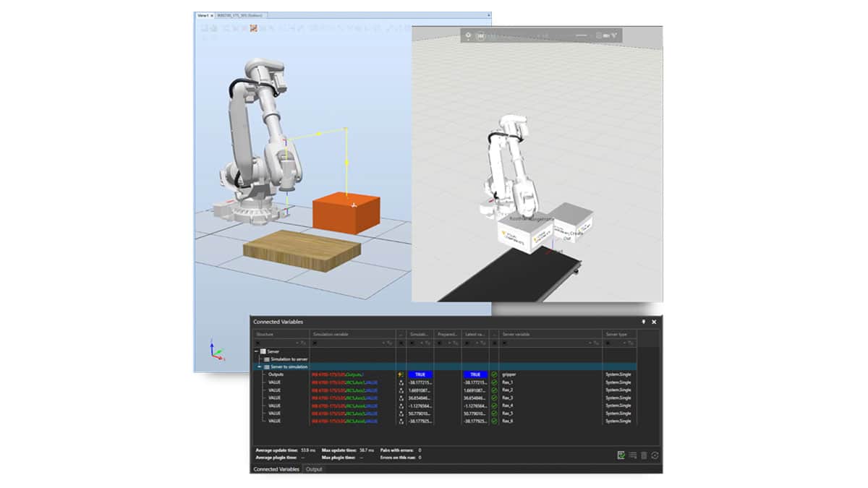This screenshot has height=488, width=868.
Task: Click the green checklist icon at panel bottom
Action: pos(621,455)
